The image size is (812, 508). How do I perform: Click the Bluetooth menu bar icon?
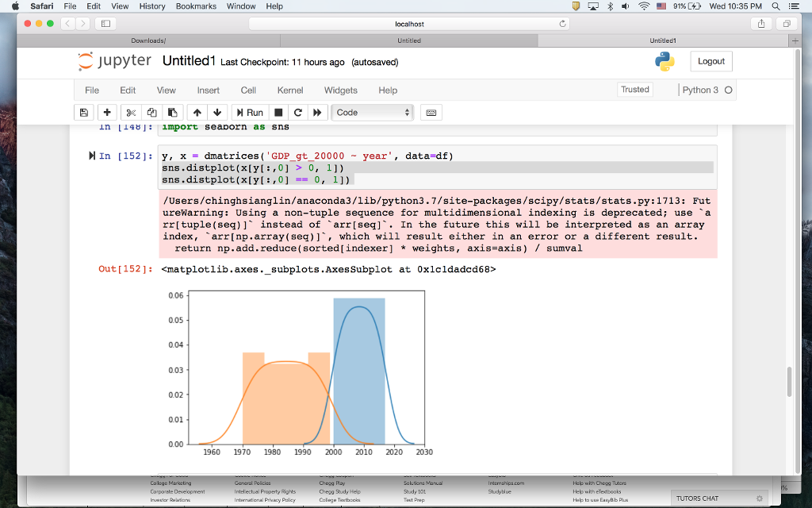pos(610,6)
